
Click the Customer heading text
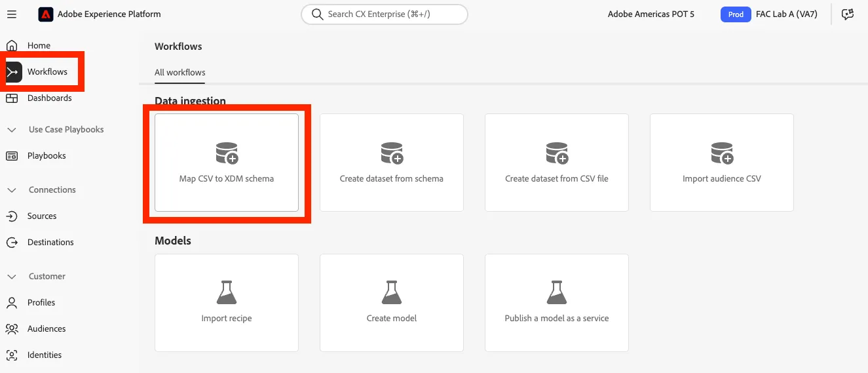[47, 277]
